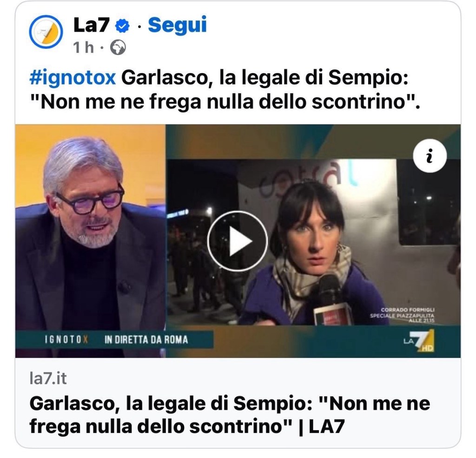The width and height of the screenshot is (476, 458).
Task: Open the La7 profile picture
Action: point(46,32)
